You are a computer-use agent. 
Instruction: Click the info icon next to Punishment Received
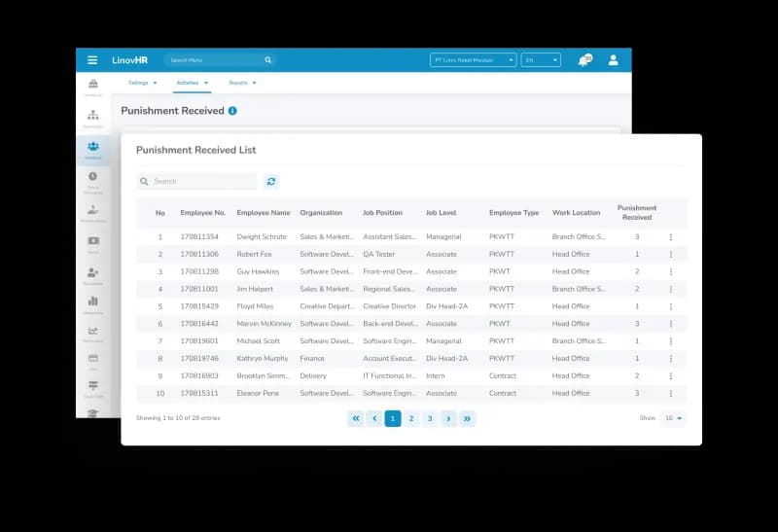(x=232, y=111)
